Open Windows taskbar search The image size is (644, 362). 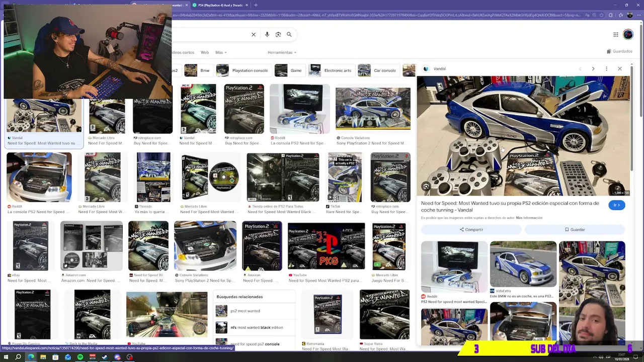(x=18, y=357)
